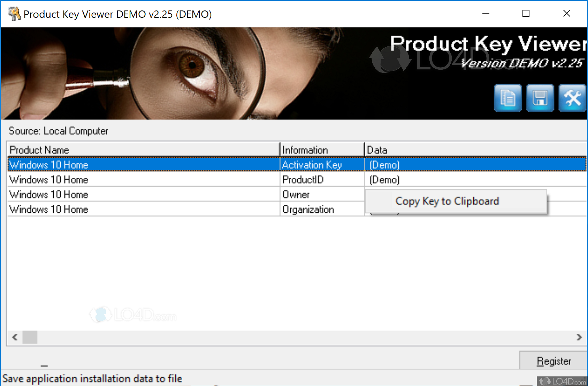Screen dimensions: 588x386
Task: Click the Data column header
Action: [x=476, y=150]
